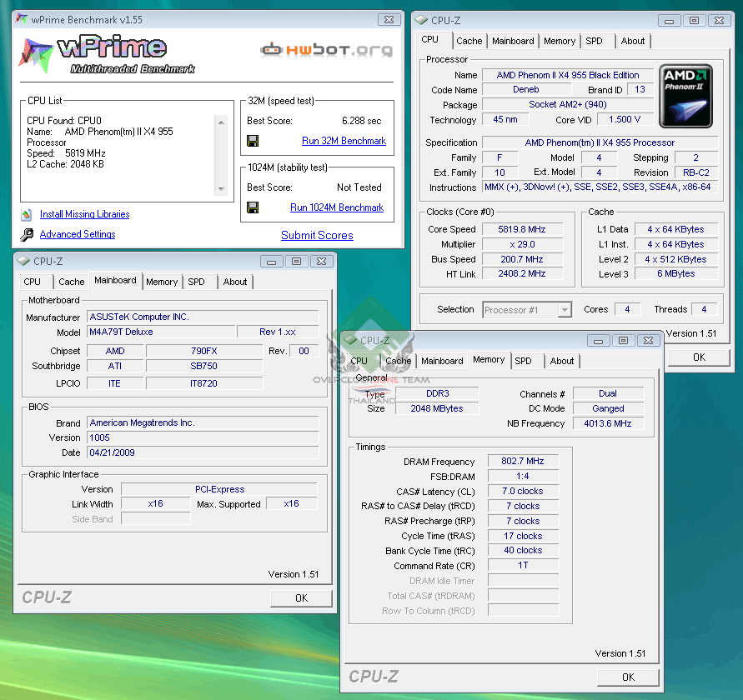743x700 pixels.
Task: Run the 32M Benchmark
Action: pos(344,141)
